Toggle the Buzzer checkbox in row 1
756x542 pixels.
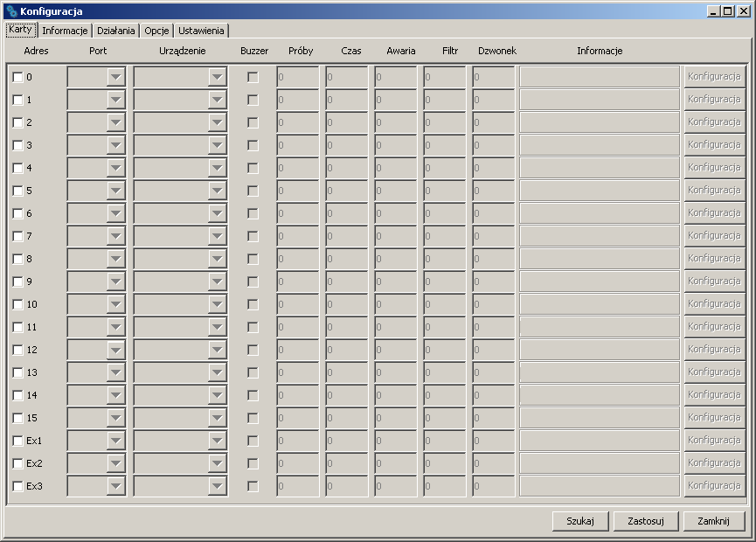coord(253,100)
